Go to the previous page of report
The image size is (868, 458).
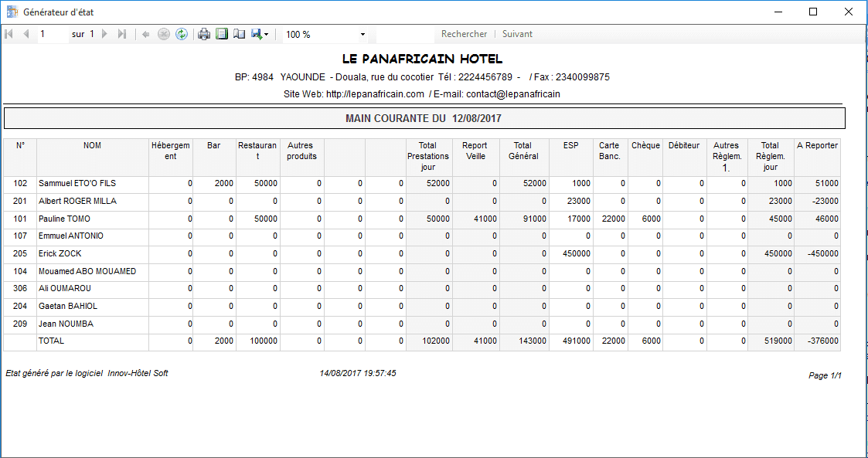click(x=26, y=34)
